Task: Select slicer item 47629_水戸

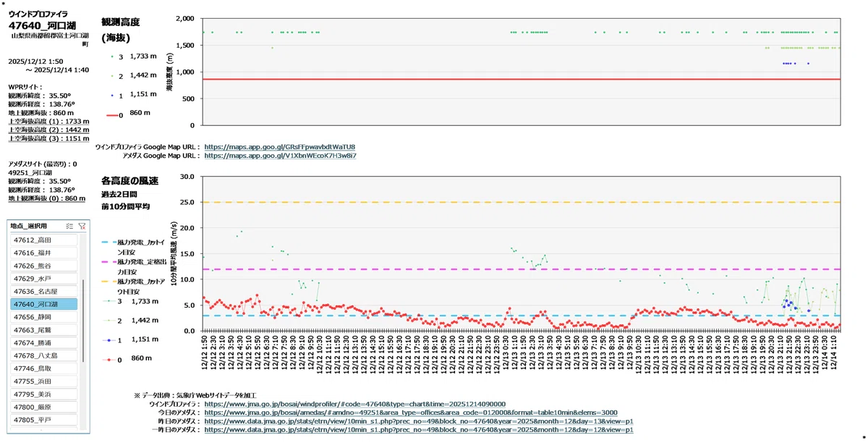Action: point(44,279)
